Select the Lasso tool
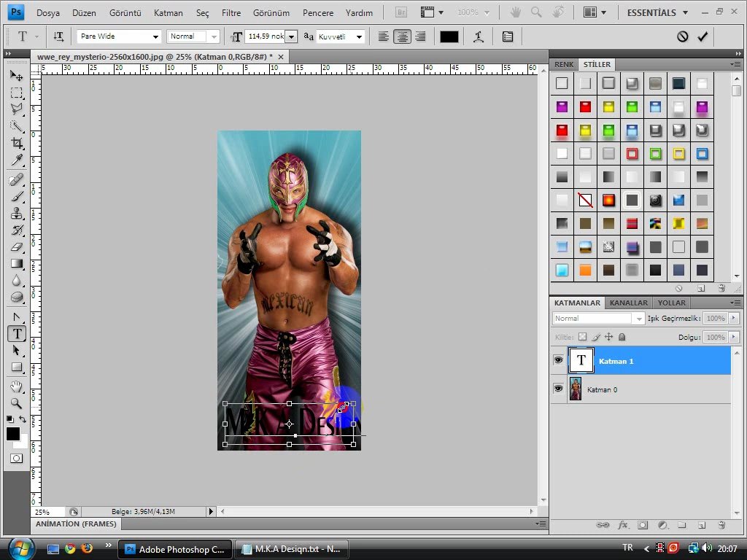Viewport: 747px width, 560px height. [x=16, y=109]
